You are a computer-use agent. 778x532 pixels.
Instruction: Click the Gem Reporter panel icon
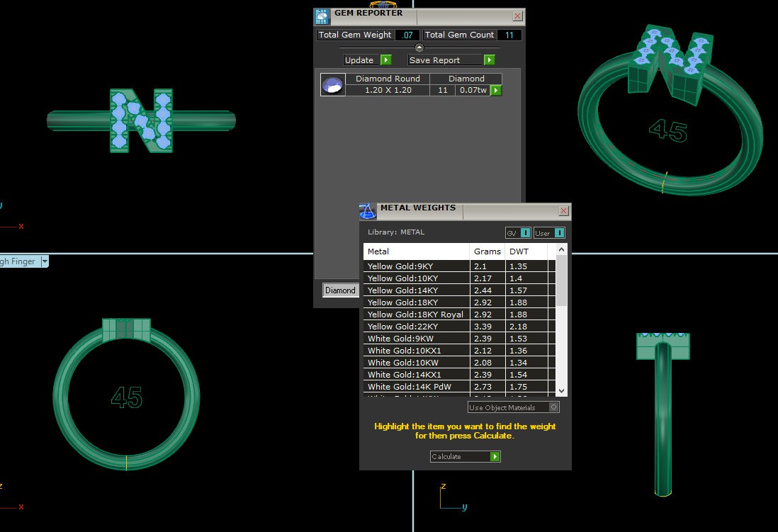point(322,16)
